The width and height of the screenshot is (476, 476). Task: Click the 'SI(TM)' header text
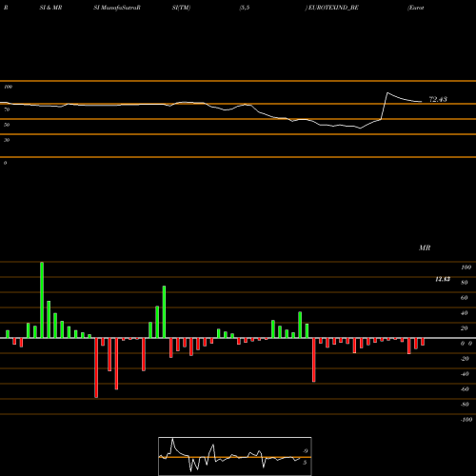(x=181, y=8)
